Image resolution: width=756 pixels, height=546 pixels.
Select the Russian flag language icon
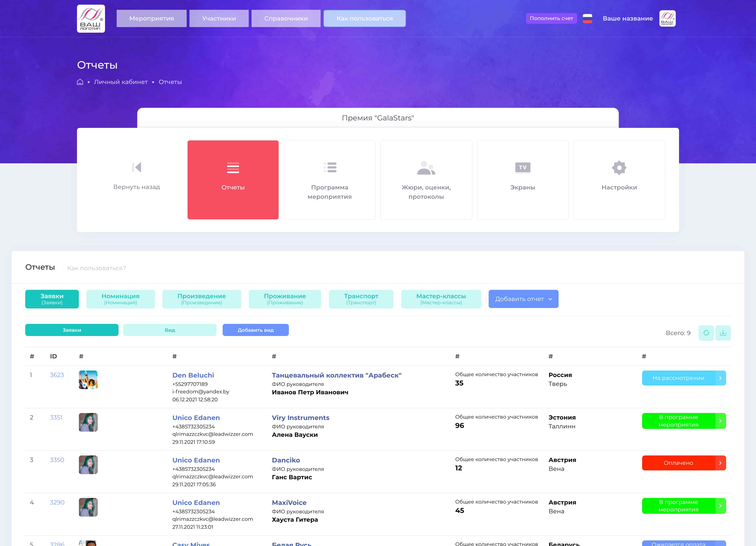coord(587,18)
